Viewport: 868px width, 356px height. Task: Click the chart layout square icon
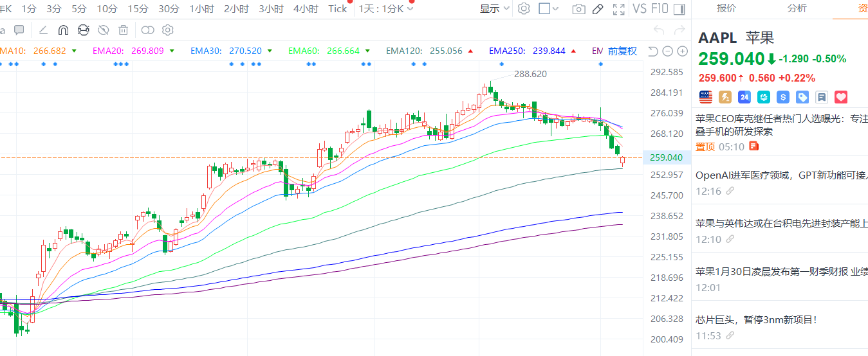[544, 9]
